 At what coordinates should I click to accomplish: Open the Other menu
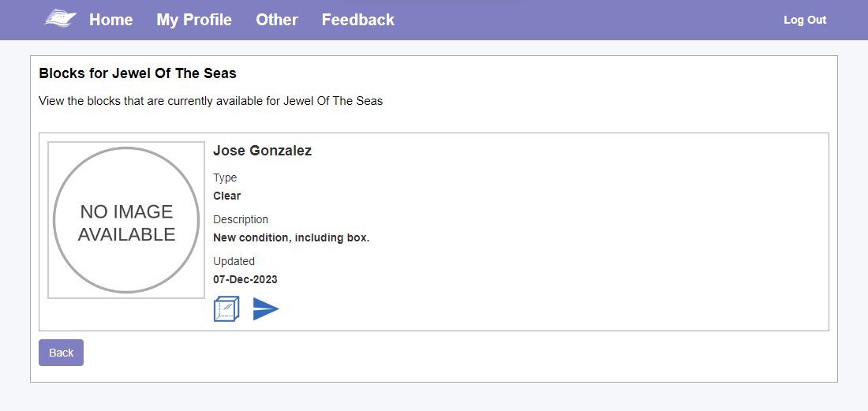point(277,20)
